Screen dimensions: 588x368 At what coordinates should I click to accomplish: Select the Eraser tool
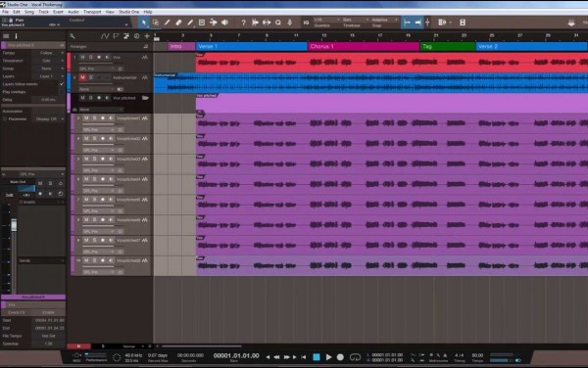[179, 23]
